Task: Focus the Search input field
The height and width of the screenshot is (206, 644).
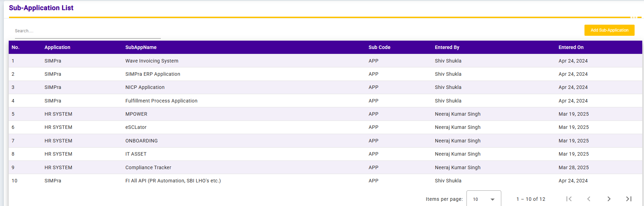Action: point(87,31)
